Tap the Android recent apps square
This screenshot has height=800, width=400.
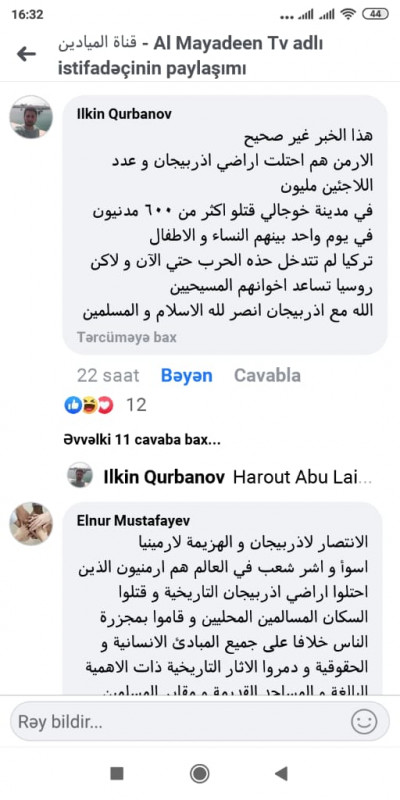coord(117,773)
